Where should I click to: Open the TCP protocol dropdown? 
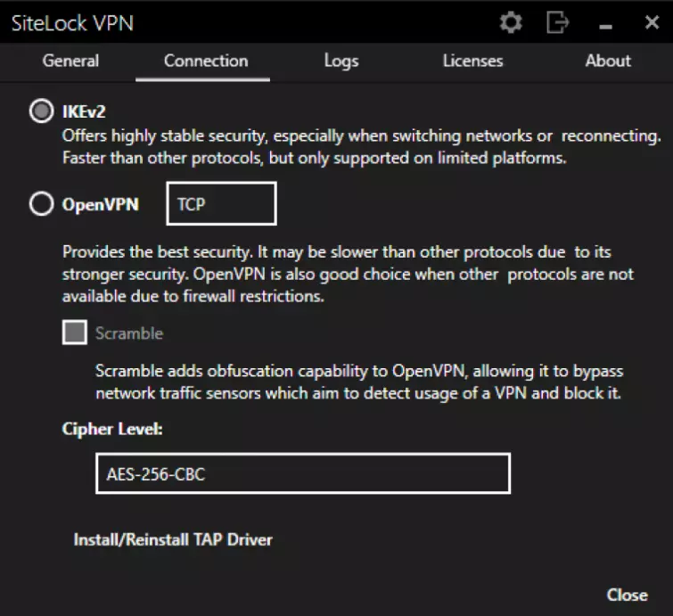click(x=221, y=204)
